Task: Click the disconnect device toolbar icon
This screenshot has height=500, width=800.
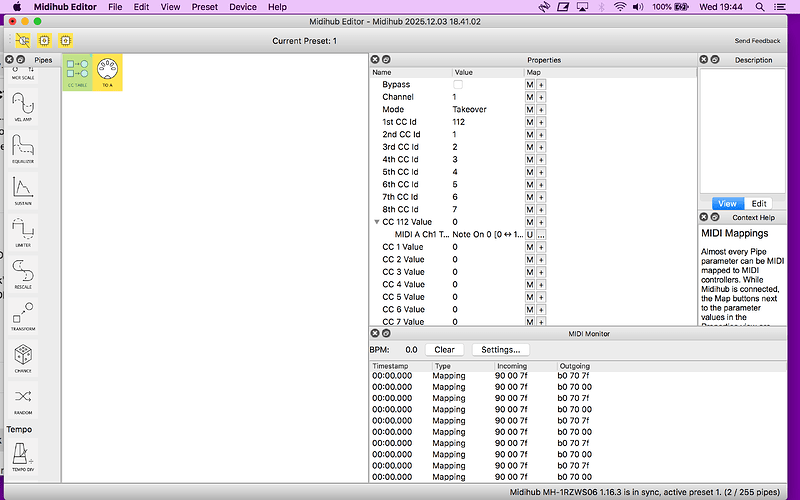Action: coord(23,40)
